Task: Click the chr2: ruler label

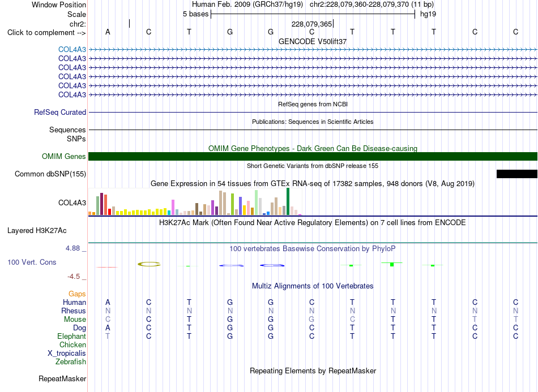Action: [78, 24]
